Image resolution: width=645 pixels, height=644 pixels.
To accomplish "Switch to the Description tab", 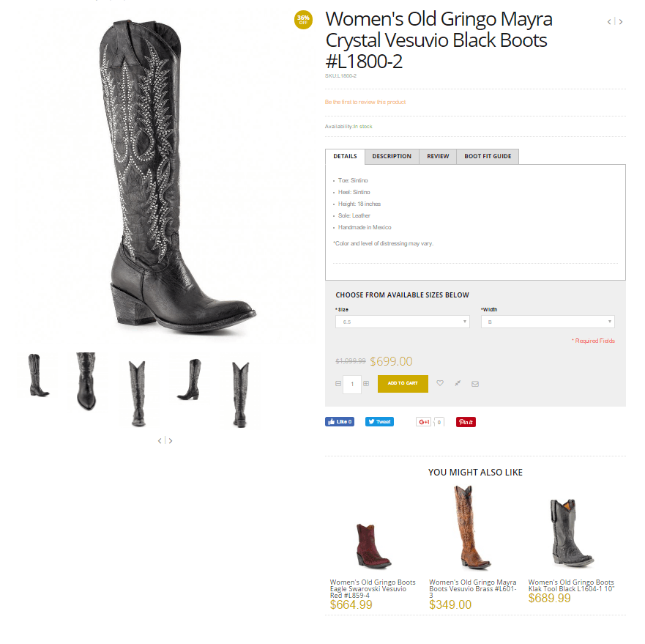I will point(392,157).
